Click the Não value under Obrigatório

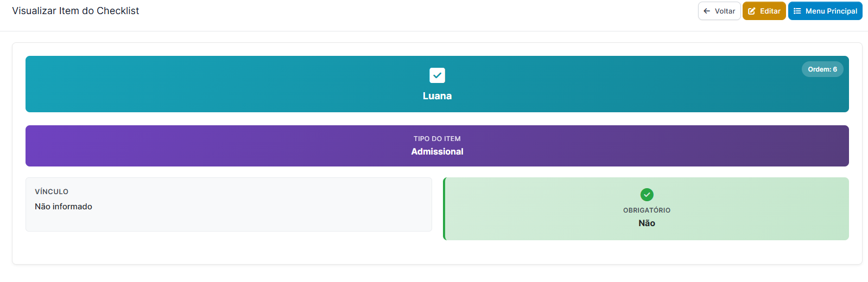pos(647,223)
